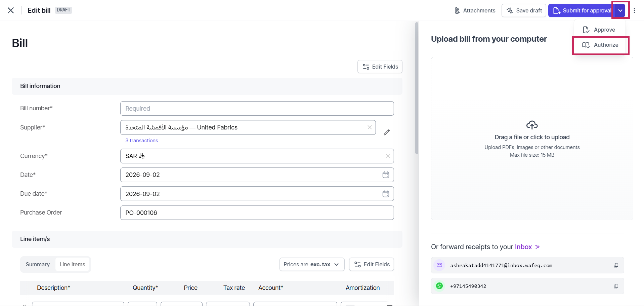Copy the inbox email address
644x306 pixels.
click(616, 265)
